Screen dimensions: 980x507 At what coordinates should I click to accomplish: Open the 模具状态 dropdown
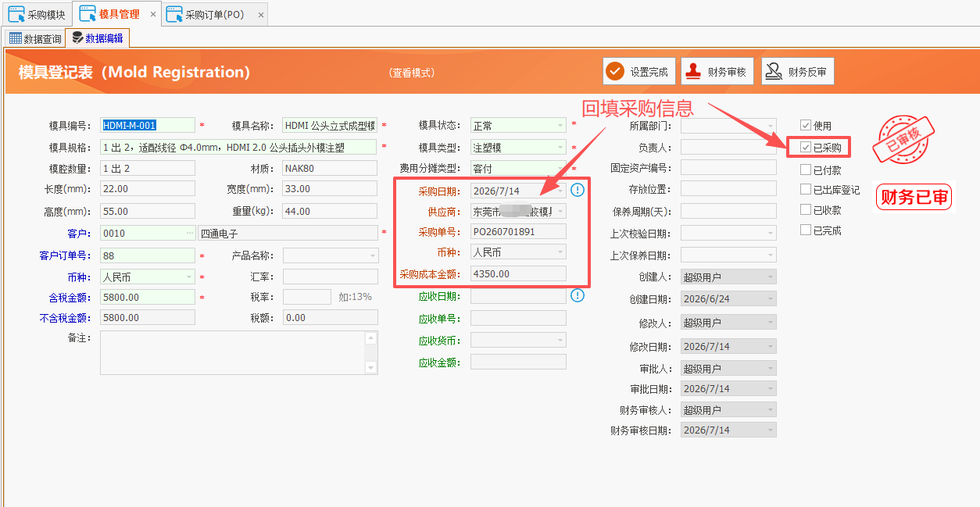[x=560, y=125]
